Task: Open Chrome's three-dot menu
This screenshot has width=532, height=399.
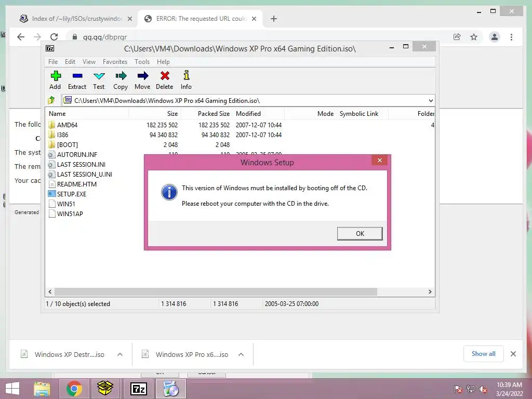Action: coord(511,37)
